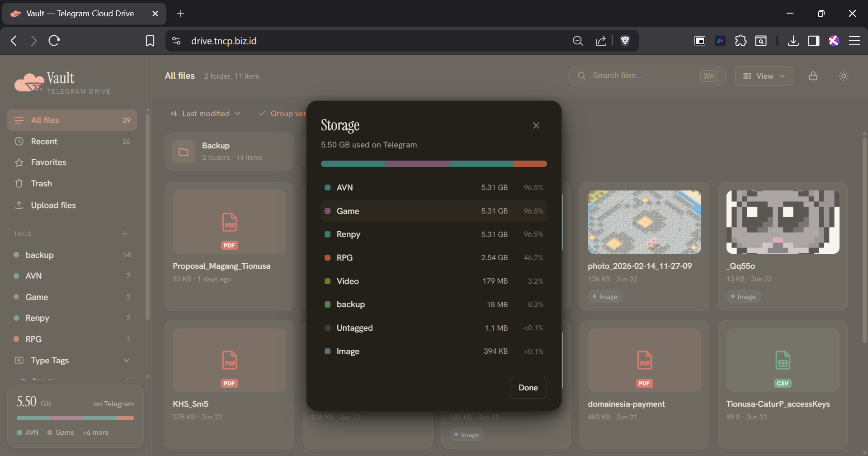Click the Vault cloud logo
Image resolution: width=868 pixels, height=456 pixels.
[x=29, y=82]
